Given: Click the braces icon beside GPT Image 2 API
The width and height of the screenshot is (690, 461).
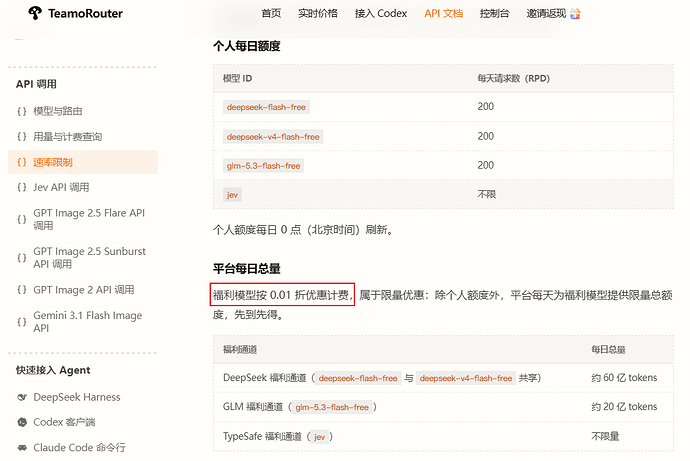Looking at the screenshot, I should tap(22, 290).
